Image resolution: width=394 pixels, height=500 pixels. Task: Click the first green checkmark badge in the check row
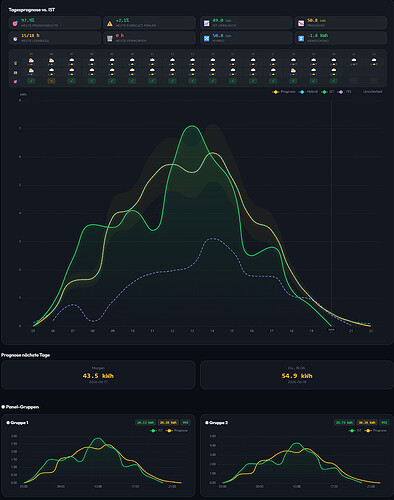(31, 81)
